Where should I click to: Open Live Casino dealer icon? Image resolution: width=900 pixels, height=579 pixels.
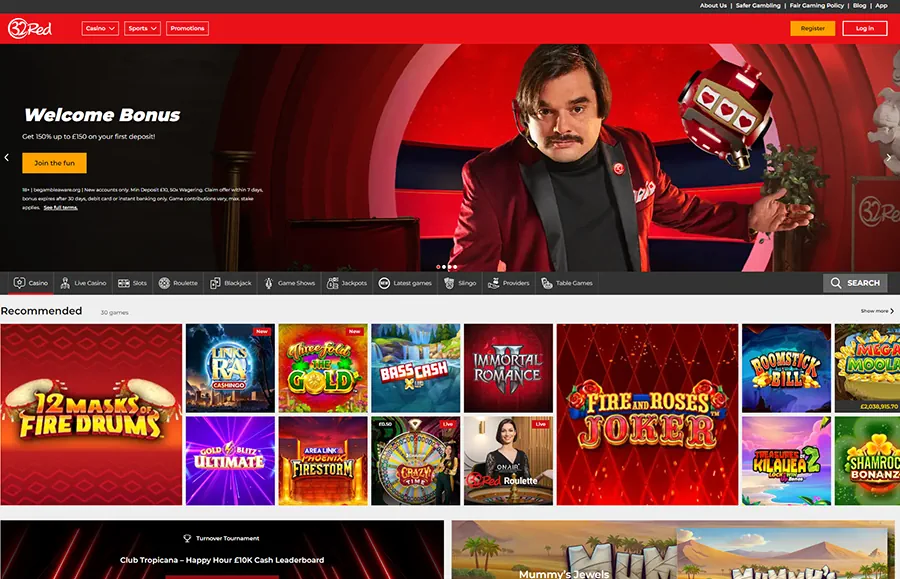pos(65,283)
